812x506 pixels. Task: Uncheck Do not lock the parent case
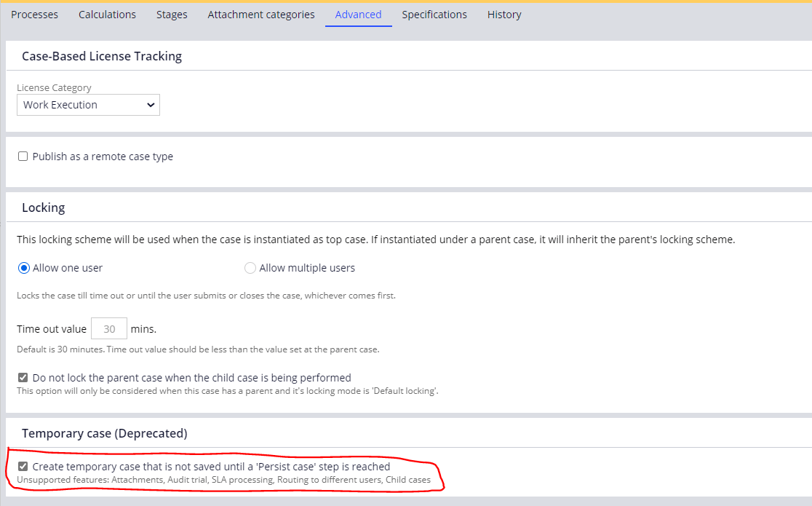click(23, 377)
